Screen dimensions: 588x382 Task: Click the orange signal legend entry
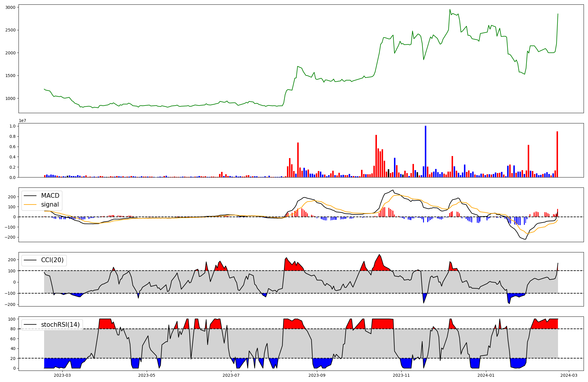pyautogui.click(x=50, y=205)
